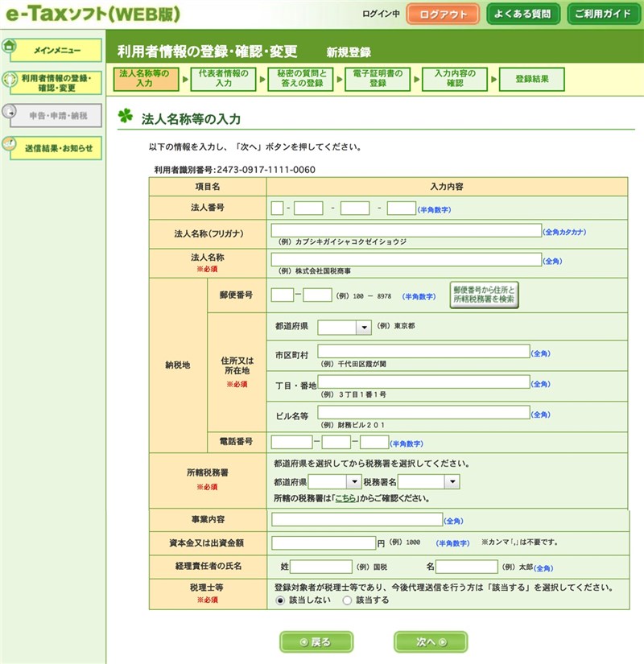
Task: Select the 電子証明書の登録 step
Action: (378, 79)
